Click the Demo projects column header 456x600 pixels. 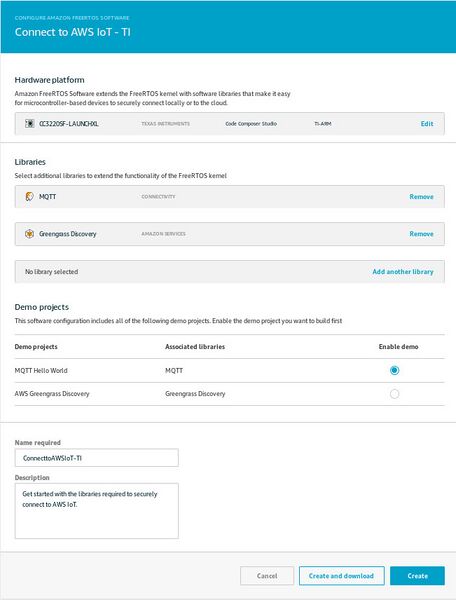(x=36, y=347)
